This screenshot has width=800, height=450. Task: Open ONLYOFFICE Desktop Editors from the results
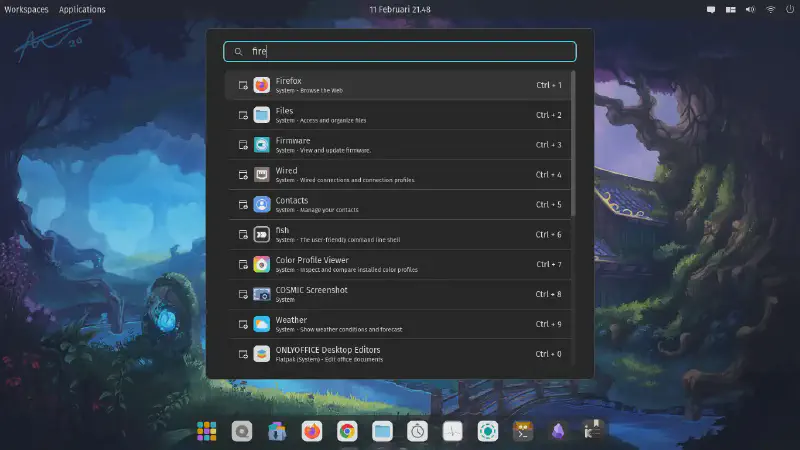tap(400, 354)
